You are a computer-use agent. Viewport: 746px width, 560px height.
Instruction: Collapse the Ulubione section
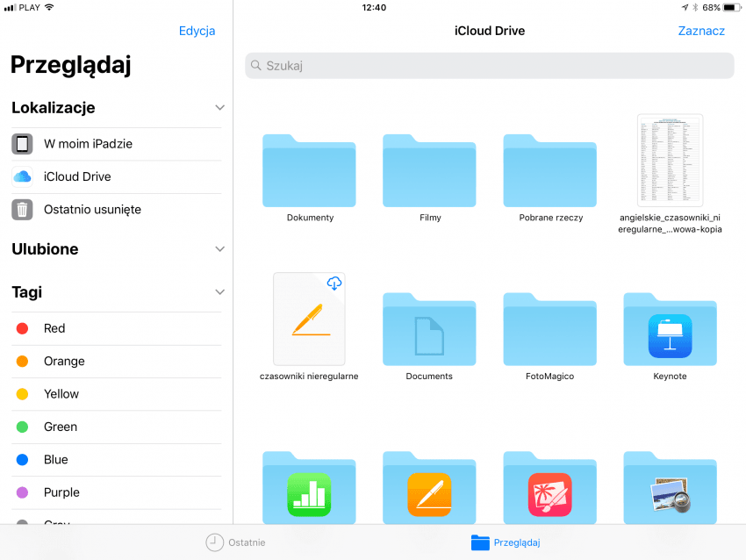click(x=219, y=248)
